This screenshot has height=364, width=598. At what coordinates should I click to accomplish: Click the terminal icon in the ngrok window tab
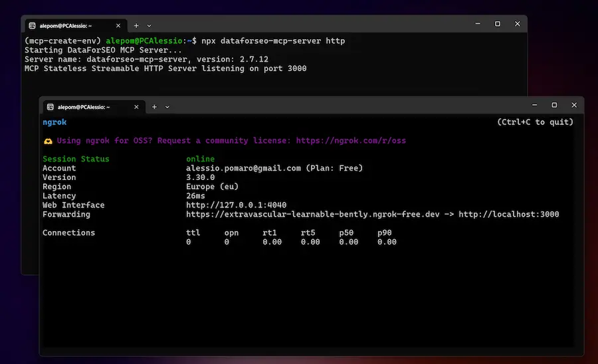[50, 106]
